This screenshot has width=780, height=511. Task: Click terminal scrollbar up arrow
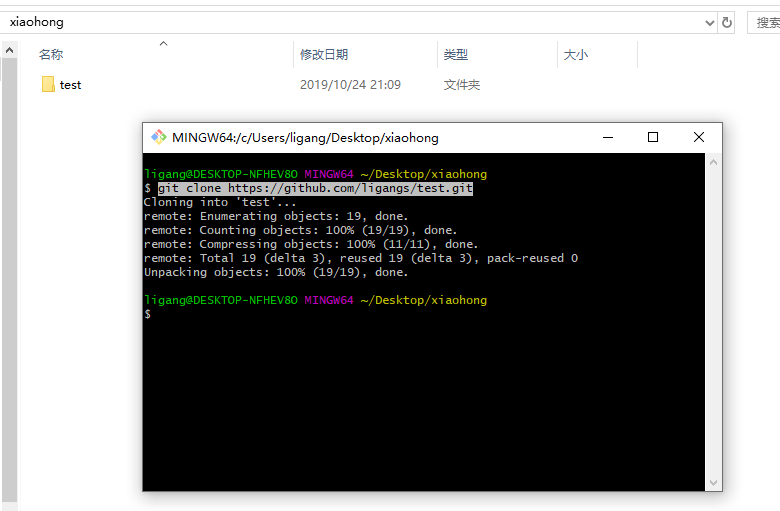click(x=713, y=162)
